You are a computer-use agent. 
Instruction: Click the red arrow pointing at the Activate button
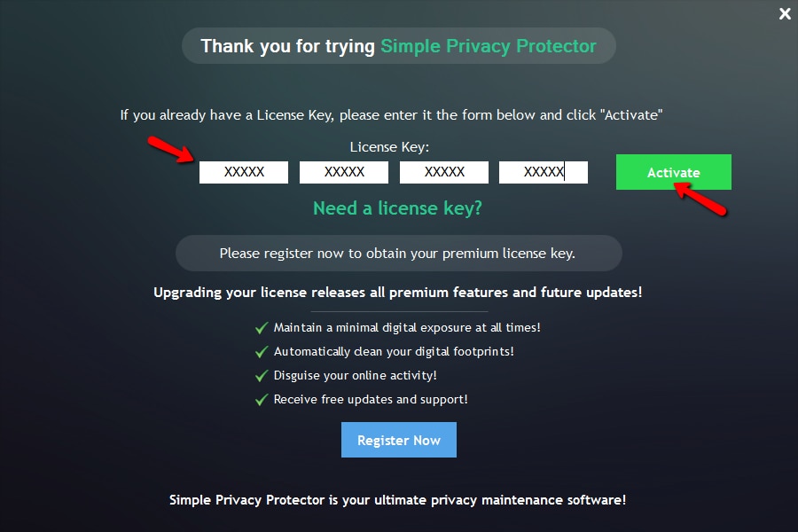[x=700, y=199]
